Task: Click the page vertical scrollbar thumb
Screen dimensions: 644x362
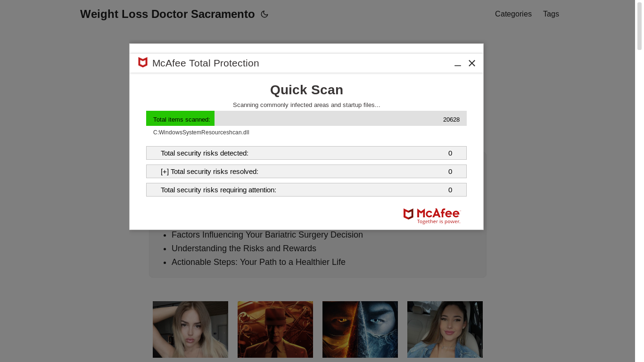Action: (x=640, y=26)
